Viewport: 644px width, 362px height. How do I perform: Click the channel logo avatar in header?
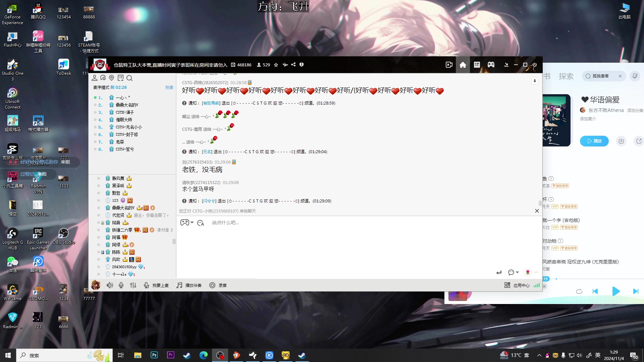(100, 64)
